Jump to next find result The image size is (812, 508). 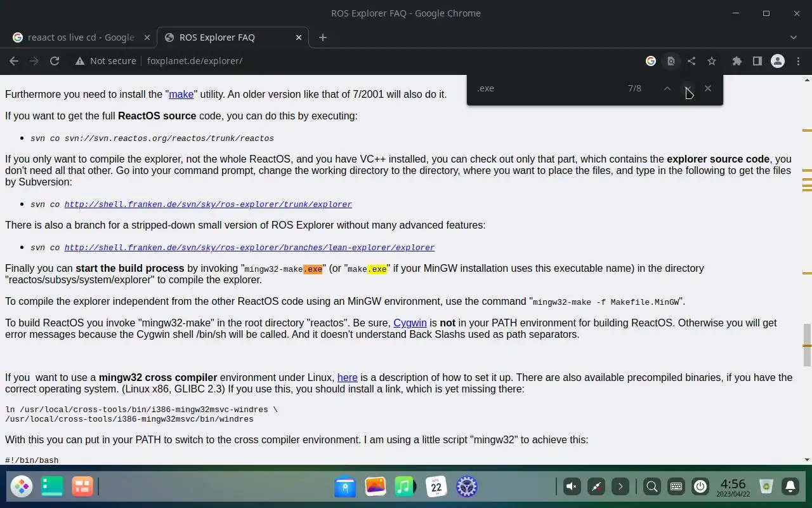coord(688,88)
